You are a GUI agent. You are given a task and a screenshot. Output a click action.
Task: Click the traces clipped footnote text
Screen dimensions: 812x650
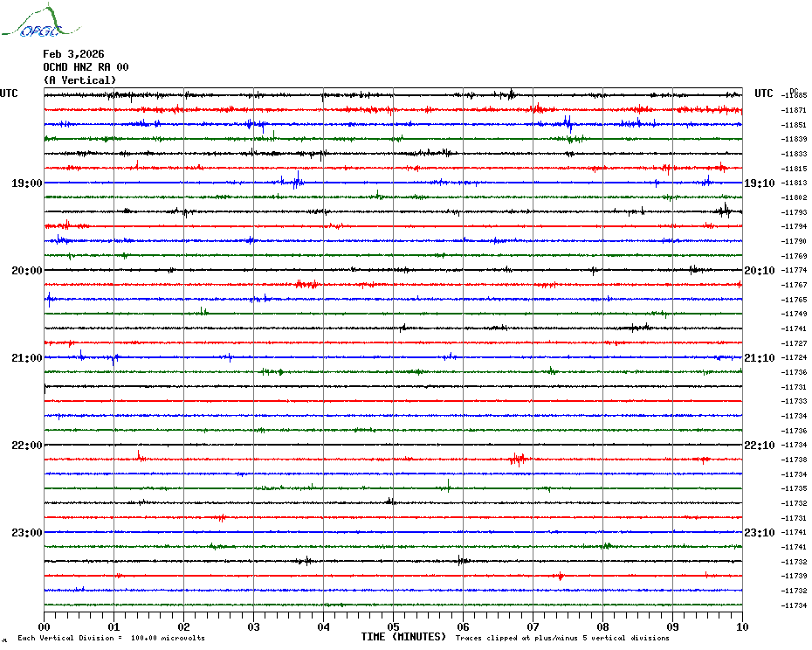pos(562,639)
